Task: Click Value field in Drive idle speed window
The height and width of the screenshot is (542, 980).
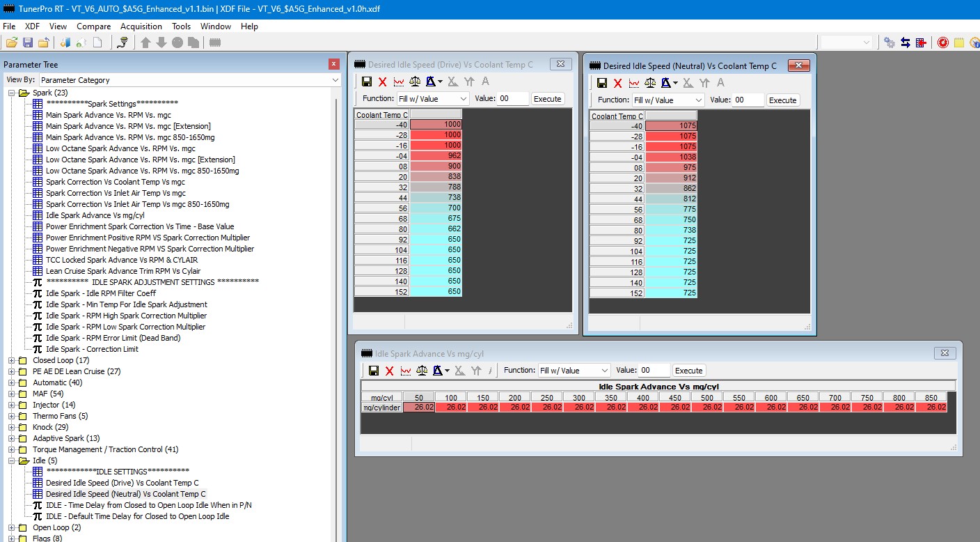Action: tap(513, 99)
